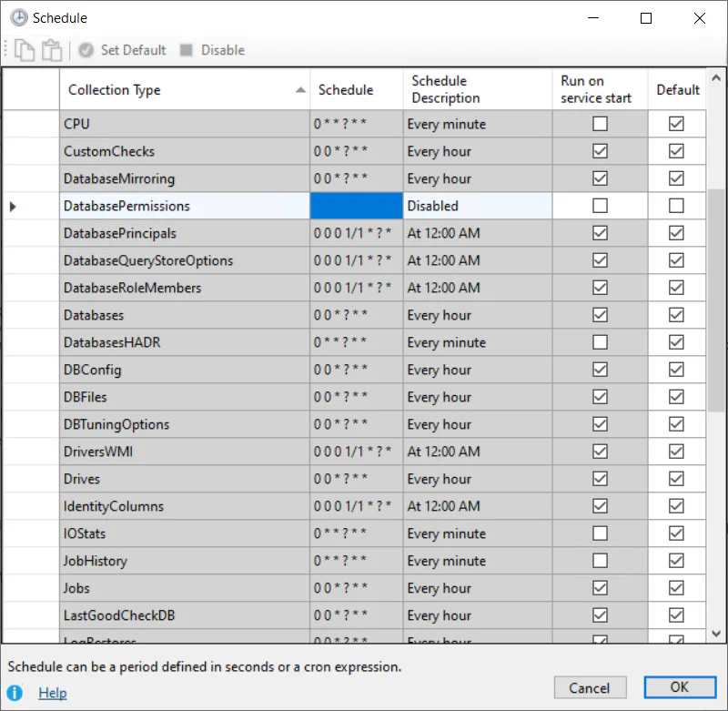728x711 pixels.
Task: Click the Schedule column header
Action: [356, 90]
